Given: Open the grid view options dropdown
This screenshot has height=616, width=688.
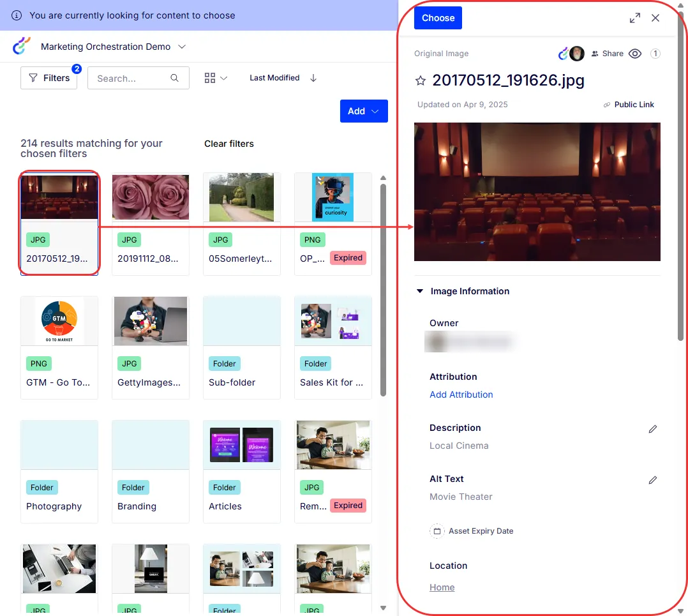Looking at the screenshot, I should [216, 78].
